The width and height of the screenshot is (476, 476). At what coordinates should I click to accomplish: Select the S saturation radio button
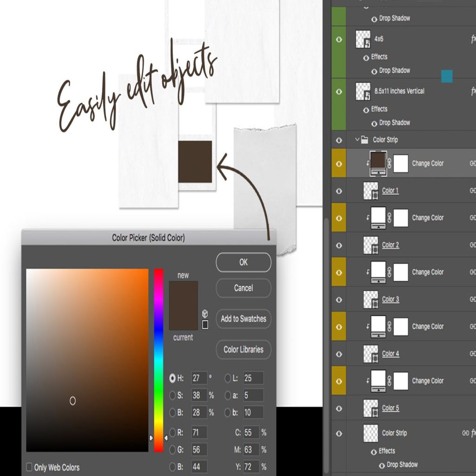click(x=172, y=395)
